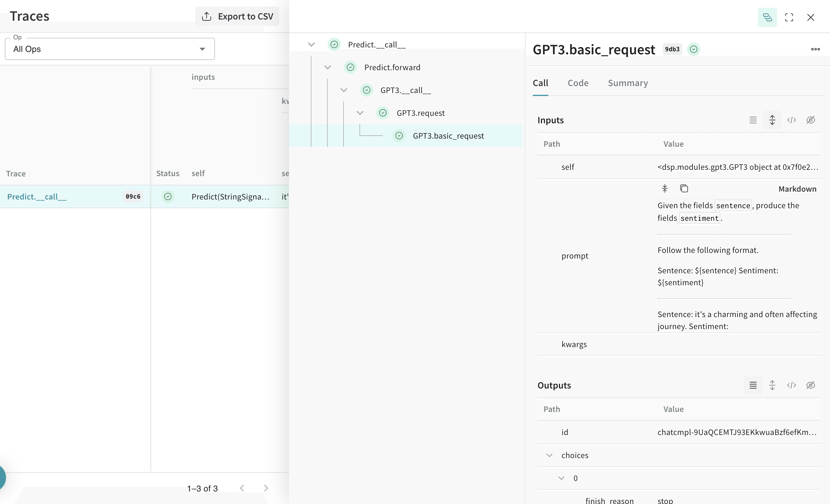Click the Outputs expand-all arrows icon
This screenshot has height=504, width=830.
(772, 385)
